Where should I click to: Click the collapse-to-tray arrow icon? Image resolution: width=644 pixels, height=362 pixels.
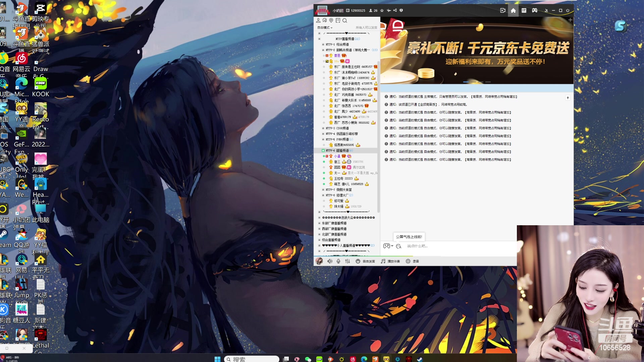(546, 10)
